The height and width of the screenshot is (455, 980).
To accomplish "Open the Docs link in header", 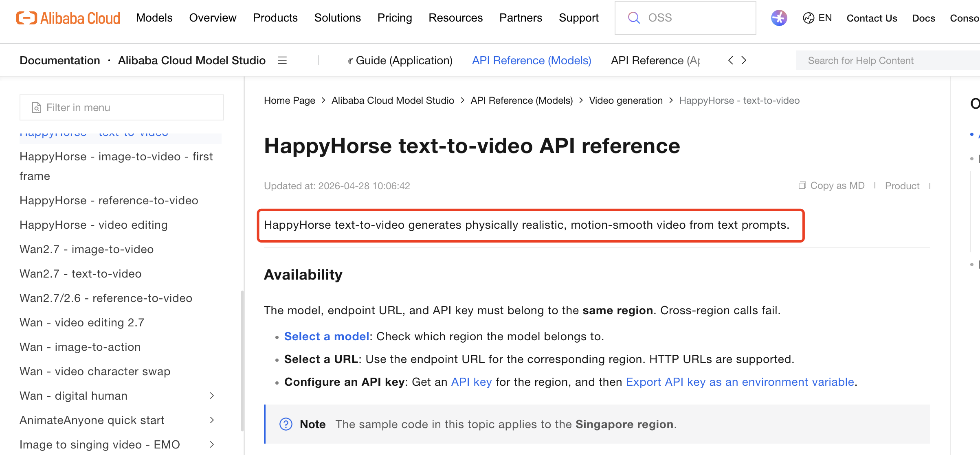I will [924, 18].
